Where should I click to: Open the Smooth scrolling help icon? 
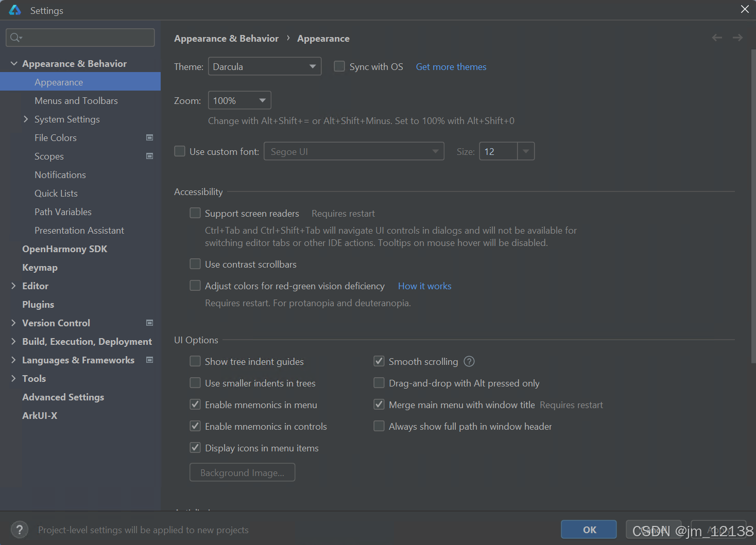[469, 361]
